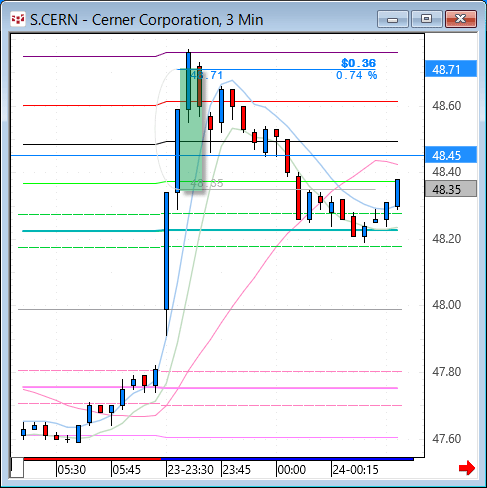The height and width of the screenshot is (488, 487).
Task: Click the 00:00 time axis label
Action: 292,470
